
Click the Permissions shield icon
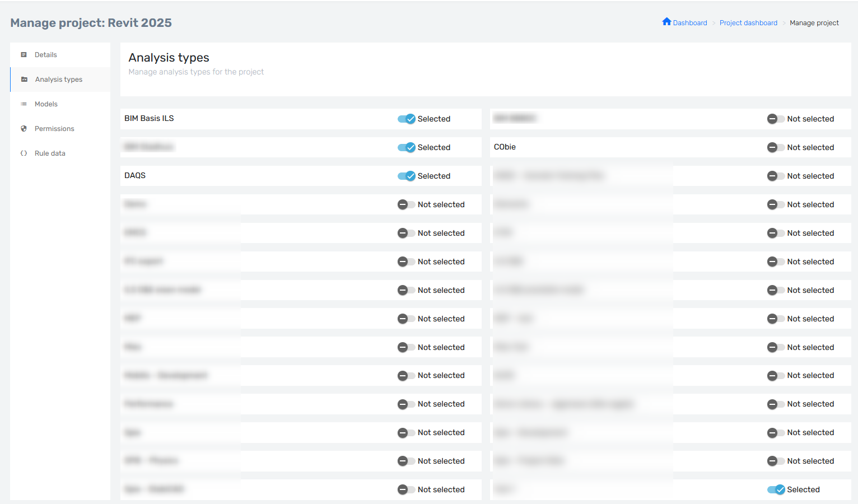point(24,129)
